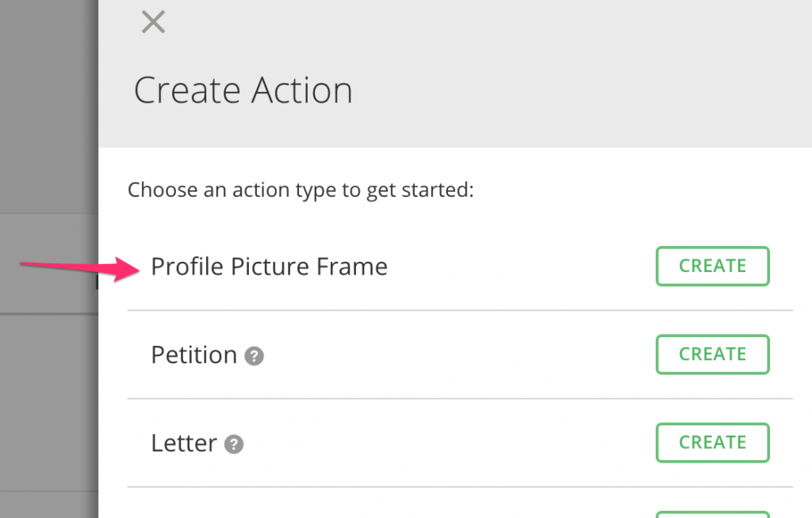The image size is (812, 518).
Task: Tap the gray circular help badge beside Petition
Action: pos(253,357)
